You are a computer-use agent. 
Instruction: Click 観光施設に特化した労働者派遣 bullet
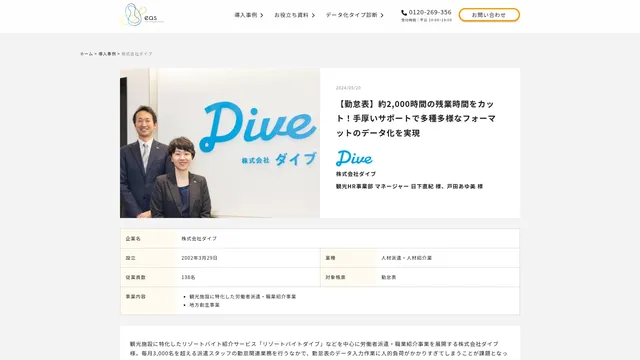[x=242, y=297]
